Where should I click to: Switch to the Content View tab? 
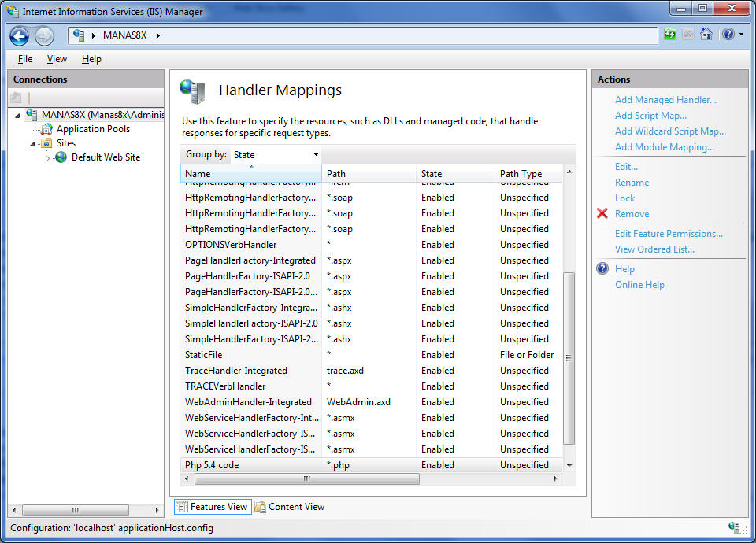(x=291, y=506)
